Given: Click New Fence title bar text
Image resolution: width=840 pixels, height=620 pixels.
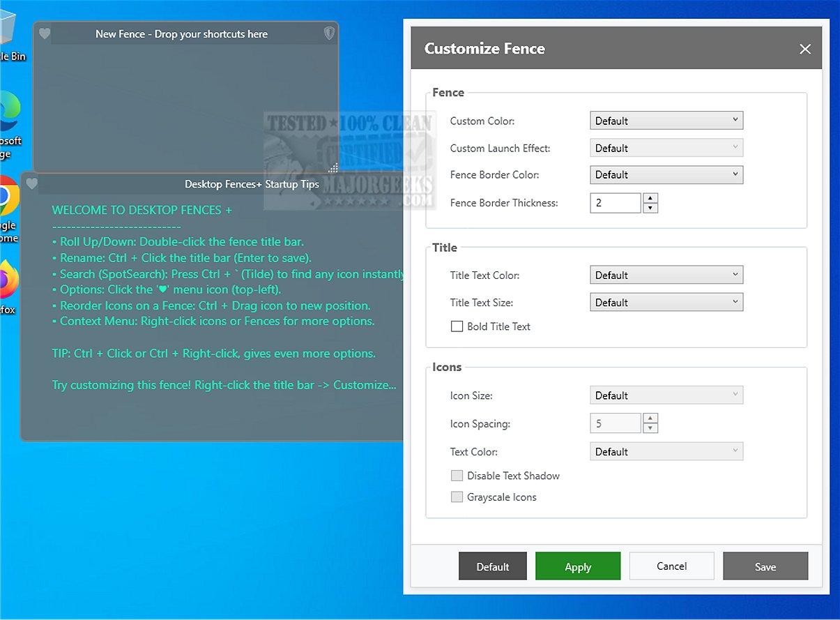Looking at the screenshot, I should pyautogui.click(x=182, y=33).
